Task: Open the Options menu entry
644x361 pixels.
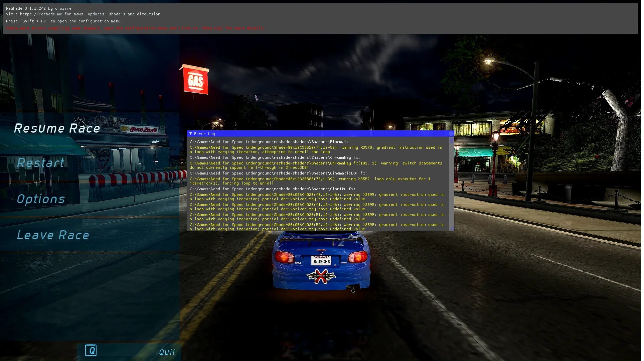Action: coord(41,199)
